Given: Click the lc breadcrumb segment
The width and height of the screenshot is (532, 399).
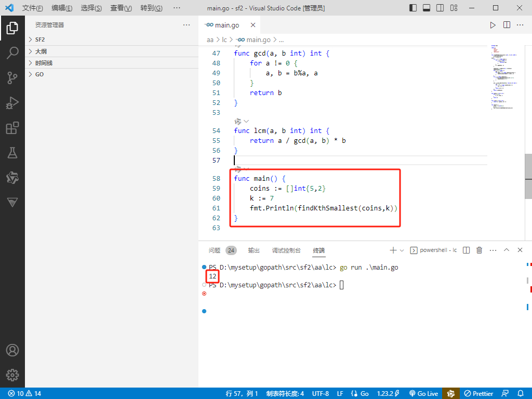Looking at the screenshot, I should (224, 40).
